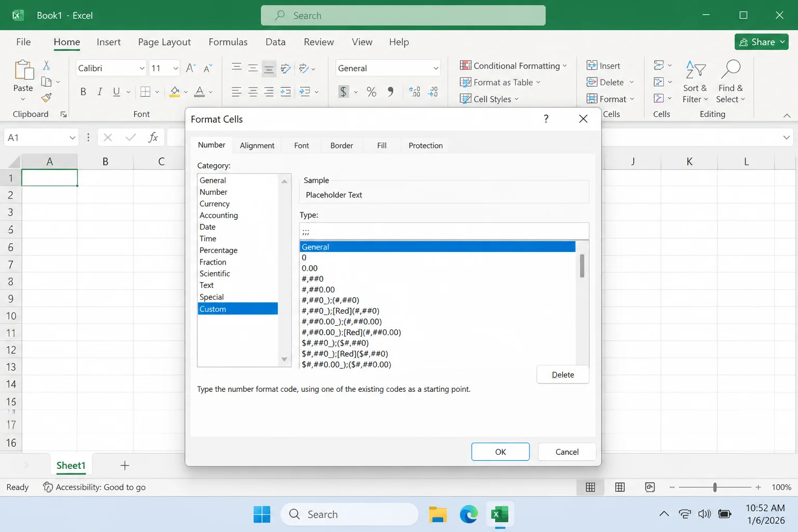The height and width of the screenshot is (532, 798).
Task: Click Cancel in Format Cells dialog
Action: click(567, 452)
